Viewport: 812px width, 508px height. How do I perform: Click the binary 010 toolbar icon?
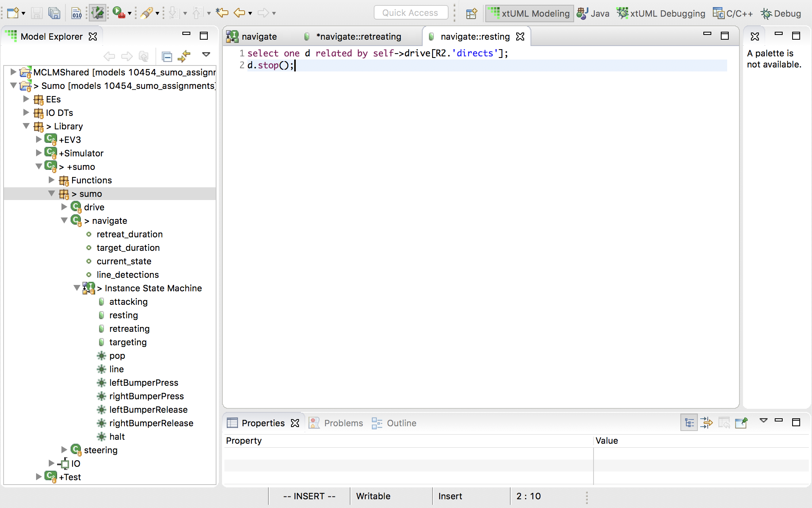coord(77,13)
